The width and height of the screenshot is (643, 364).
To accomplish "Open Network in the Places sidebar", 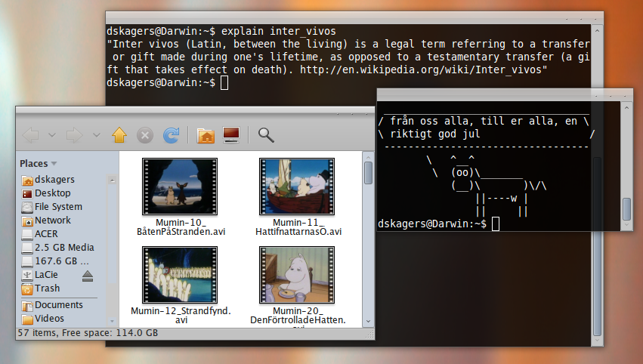I will point(52,220).
